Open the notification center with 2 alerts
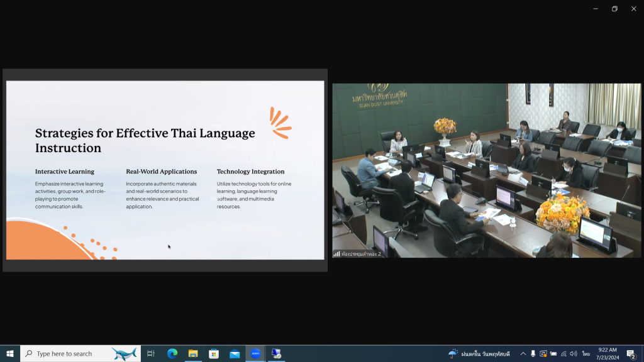Image resolution: width=644 pixels, height=362 pixels. pos(631,354)
